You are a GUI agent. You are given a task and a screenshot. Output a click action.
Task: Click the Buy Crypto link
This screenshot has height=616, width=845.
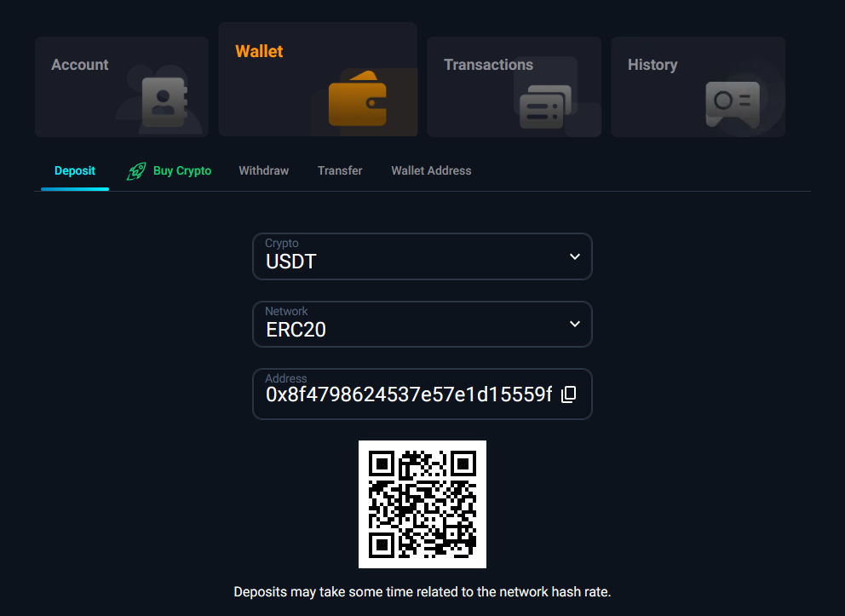182,170
